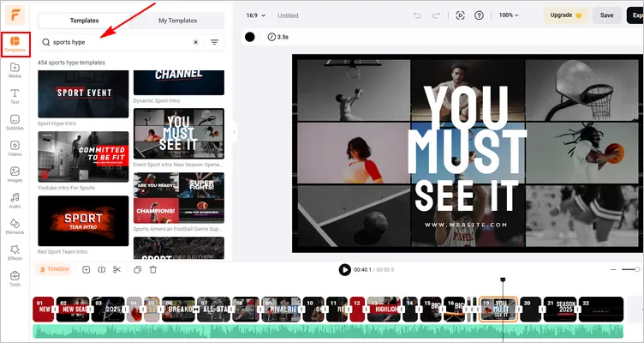Click the Upgrade button
The height and width of the screenshot is (343, 644).
[566, 15]
